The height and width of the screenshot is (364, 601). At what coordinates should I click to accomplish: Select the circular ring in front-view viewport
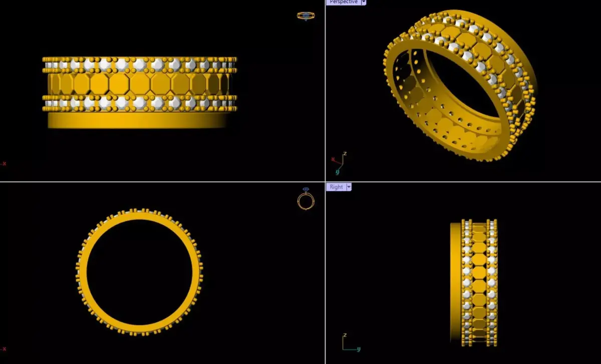click(139, 271)
